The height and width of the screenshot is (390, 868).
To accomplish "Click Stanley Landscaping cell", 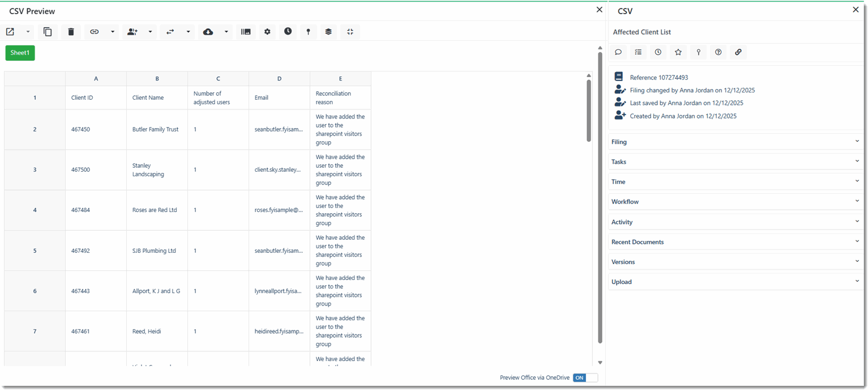I will [x=157, y=170].
